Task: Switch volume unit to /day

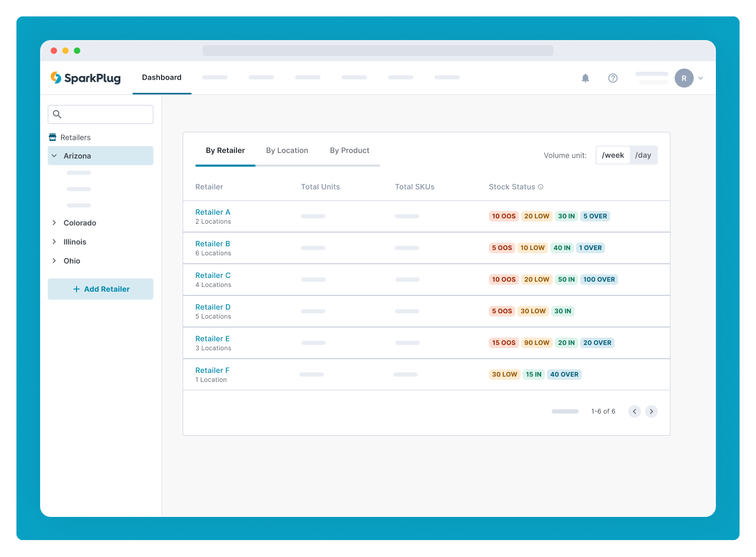Action: [643, 155]
